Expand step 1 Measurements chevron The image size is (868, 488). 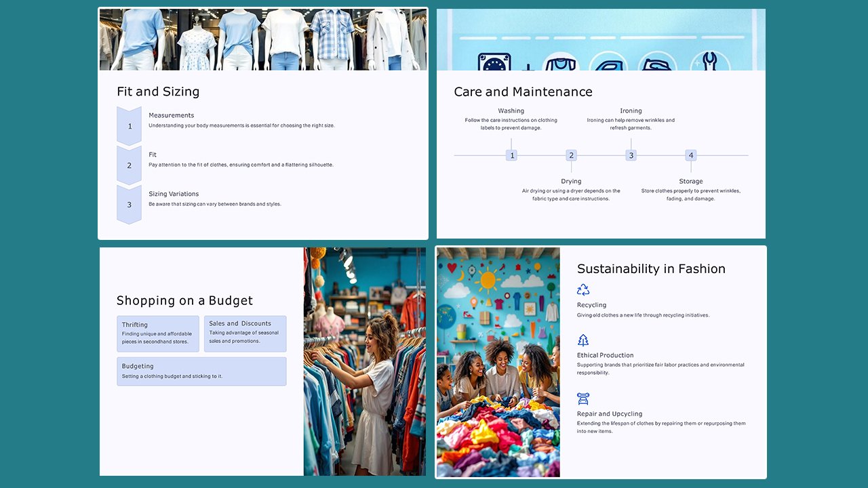click(x=129, y=125)
